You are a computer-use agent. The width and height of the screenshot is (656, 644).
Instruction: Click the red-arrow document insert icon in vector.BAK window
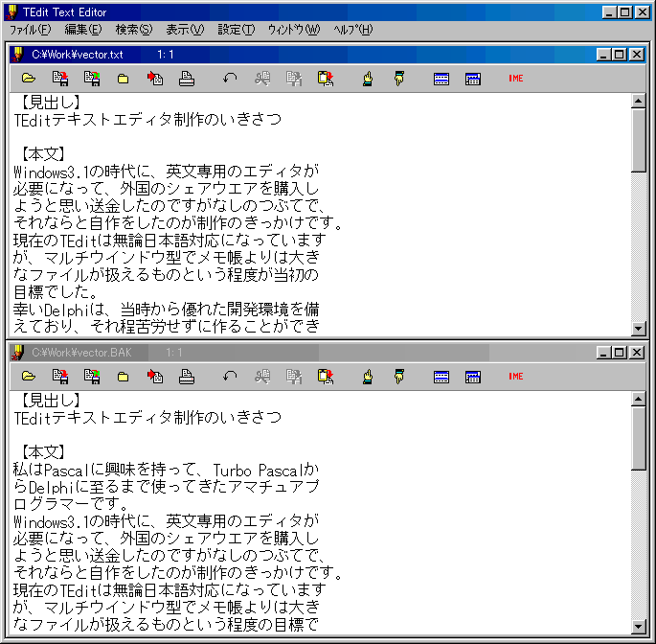155,376
